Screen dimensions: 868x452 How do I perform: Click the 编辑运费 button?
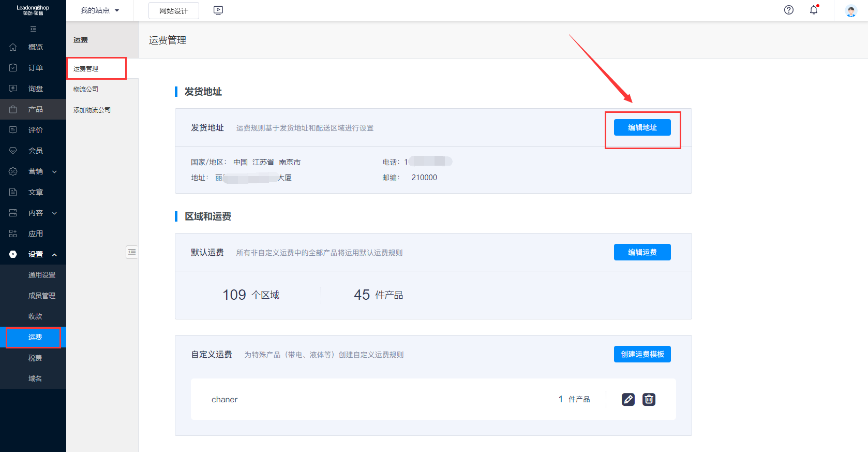(642, 252)
